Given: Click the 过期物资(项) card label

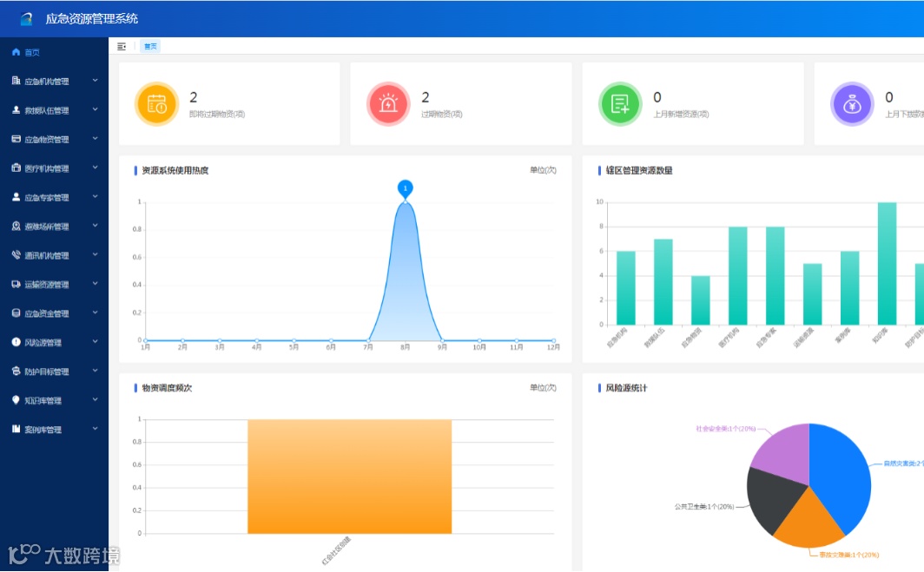Looking at the screenshot, I should coord(441,115).
